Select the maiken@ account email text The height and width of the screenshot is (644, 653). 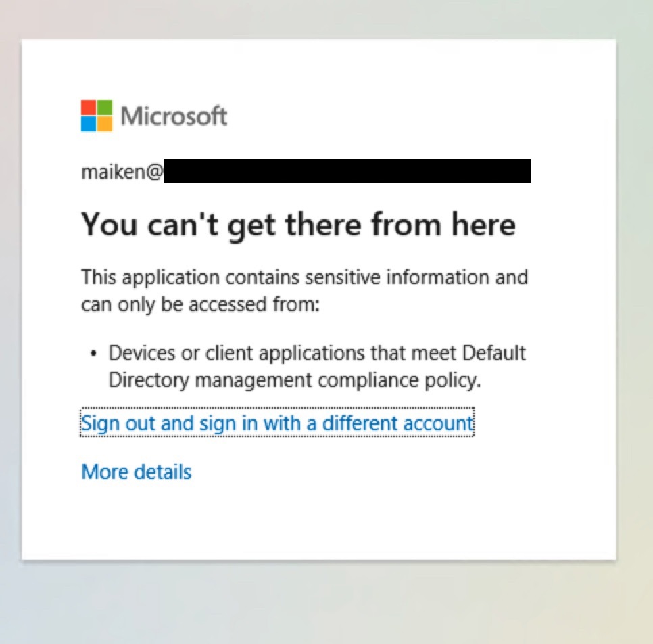tap(122, 171)
